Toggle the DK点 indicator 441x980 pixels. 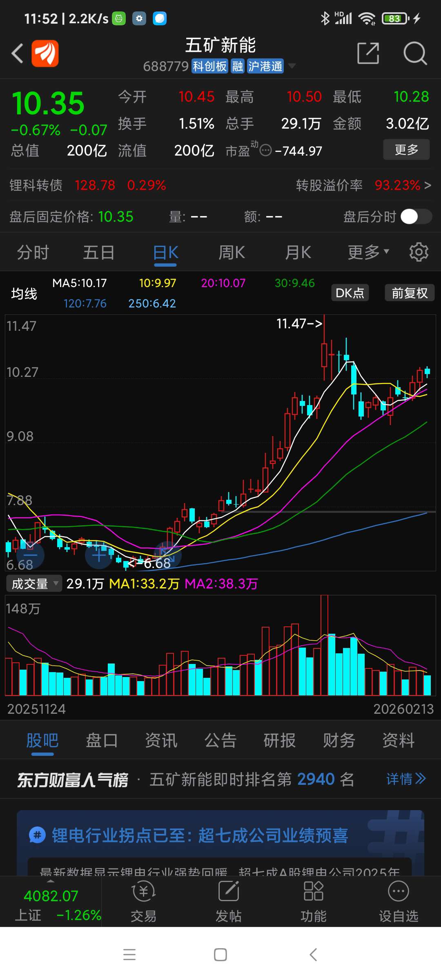click(x=350, y=293)
